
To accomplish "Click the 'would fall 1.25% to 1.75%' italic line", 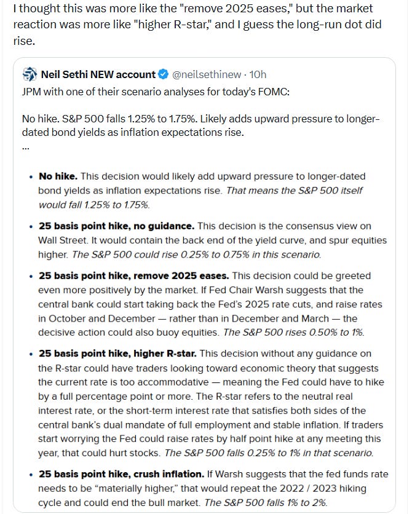I will point(94,205).
